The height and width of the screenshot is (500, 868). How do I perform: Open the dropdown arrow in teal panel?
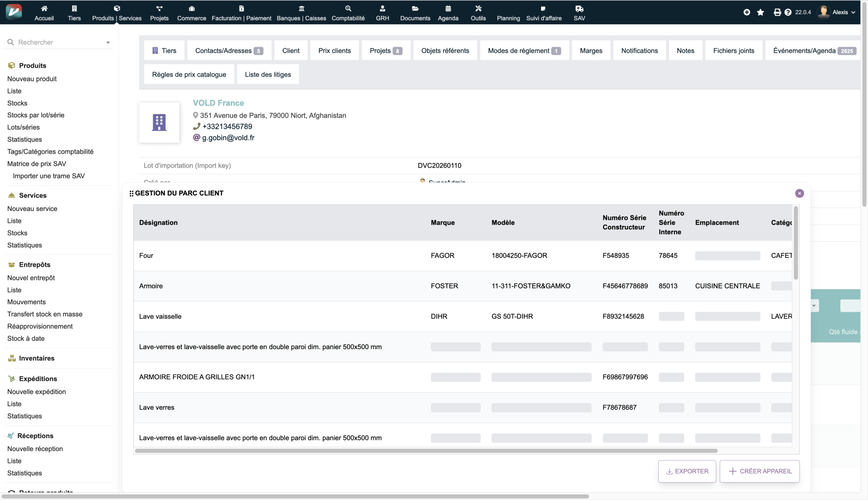pos(814,306)
